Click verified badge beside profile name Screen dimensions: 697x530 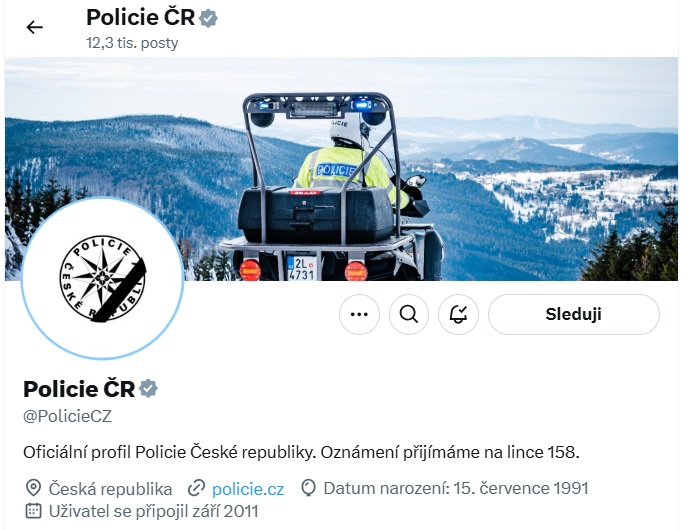point(148,389)
